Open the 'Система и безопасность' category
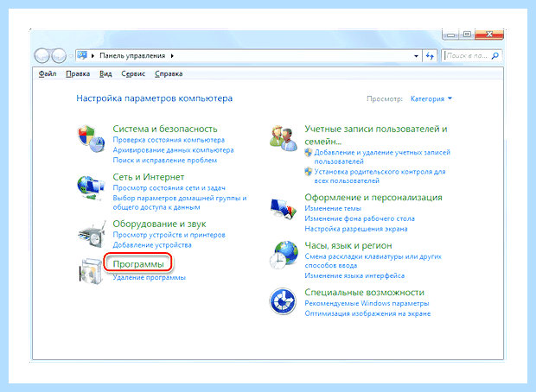 tap(165, 129)
